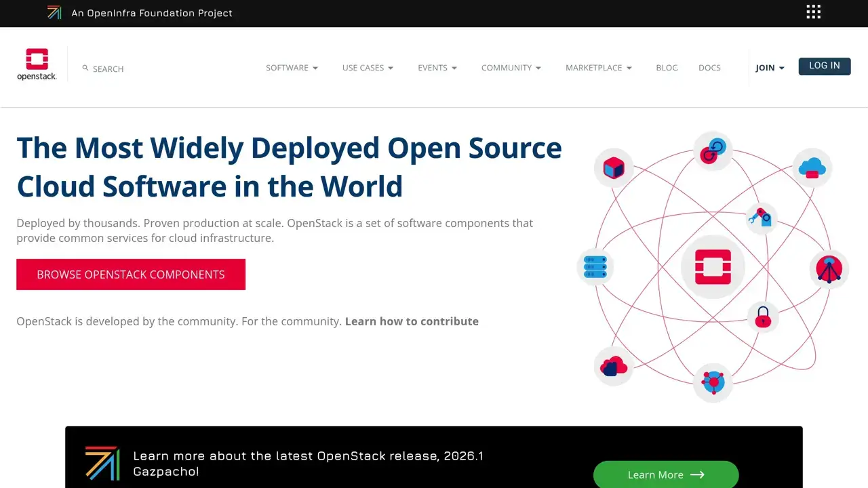
Task: Select the red cube icon in the diagram
Action: tap(614, 167)
